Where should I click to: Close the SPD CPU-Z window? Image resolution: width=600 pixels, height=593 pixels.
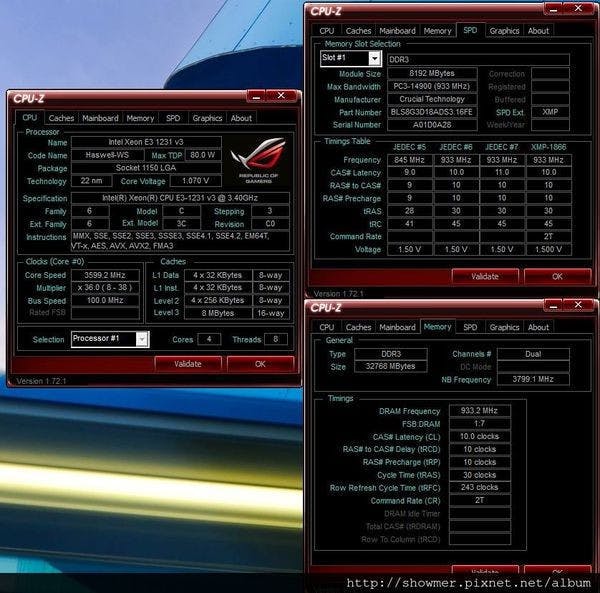click(578, 9)
